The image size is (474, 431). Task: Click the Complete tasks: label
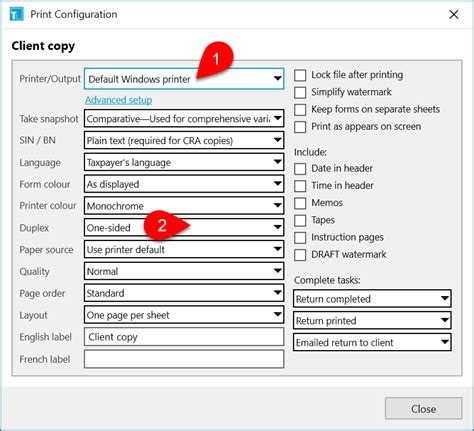327,280
